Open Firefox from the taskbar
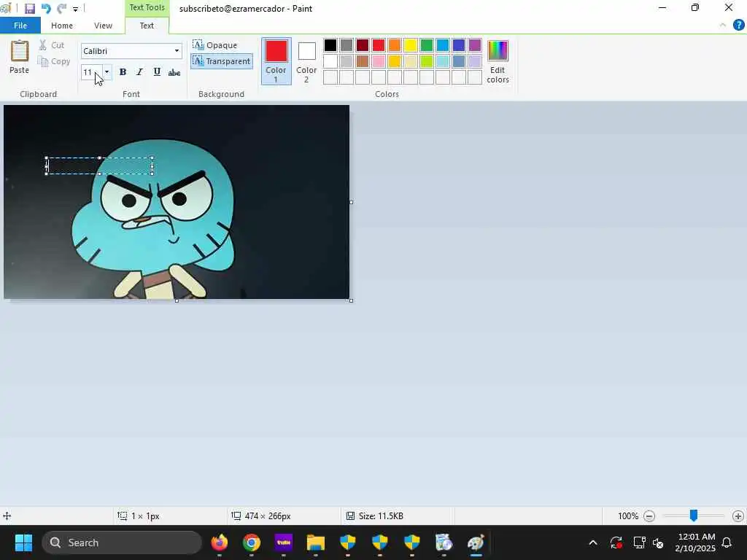This screenshot has height=560, width=747. point(220,542)
